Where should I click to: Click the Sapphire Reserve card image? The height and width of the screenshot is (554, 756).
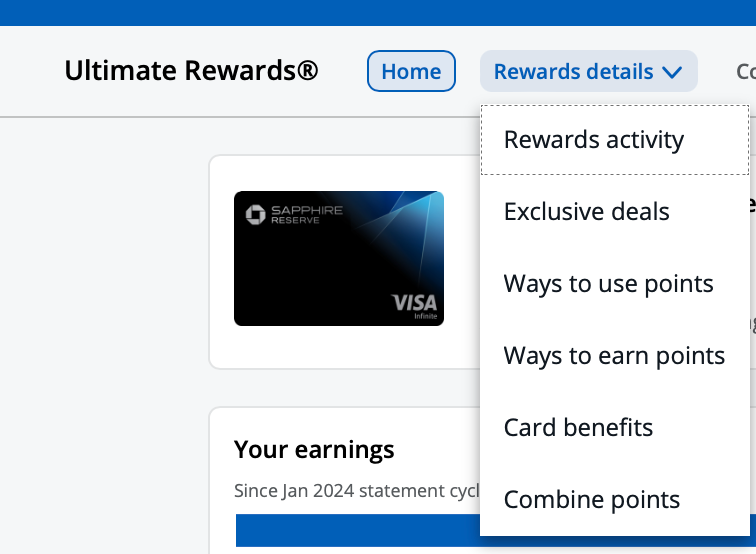point(339,258)
